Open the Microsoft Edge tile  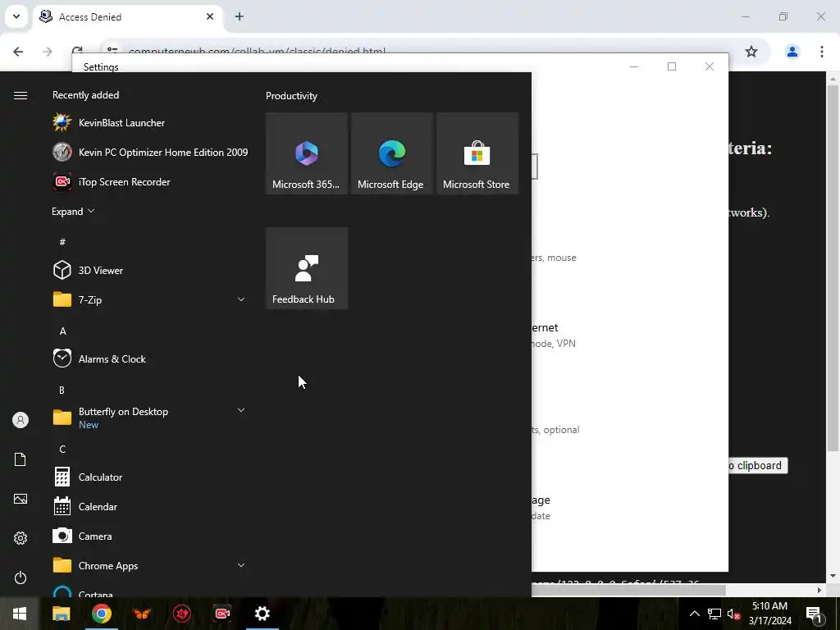pyautogui.click(x=391, y=153)
